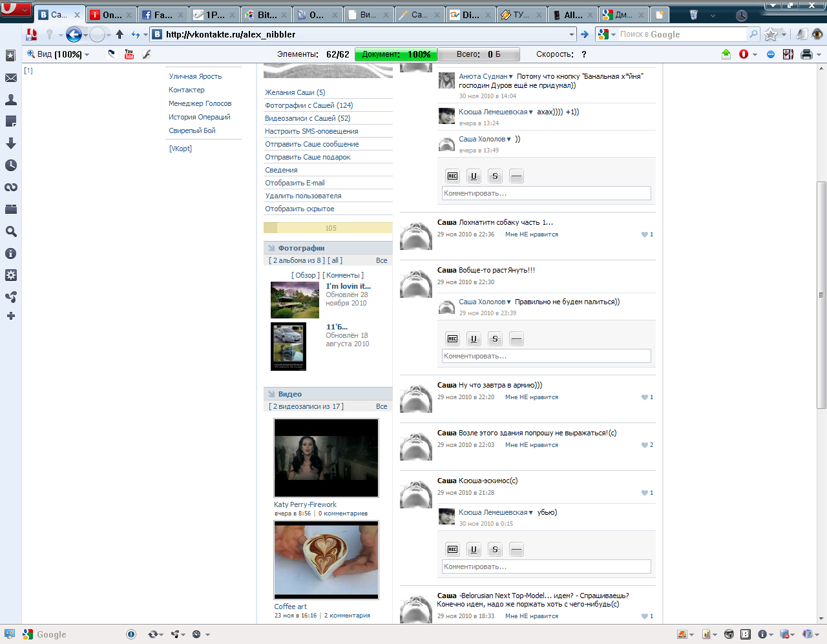The image size is (827, 644).
Task: Click the rating bar showing 105
Action: 328,228
